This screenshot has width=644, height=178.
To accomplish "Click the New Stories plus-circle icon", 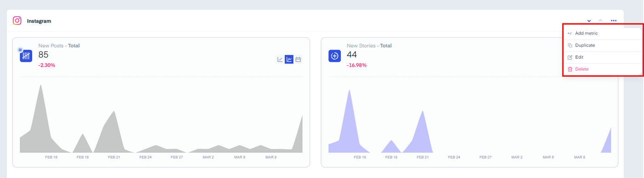I will pos(334,56).
